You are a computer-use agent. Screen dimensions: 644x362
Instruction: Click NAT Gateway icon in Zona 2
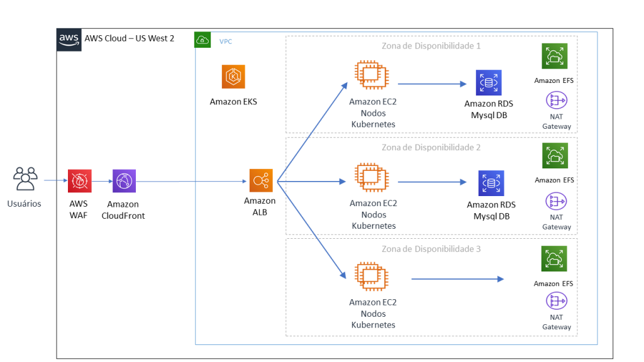556,202
